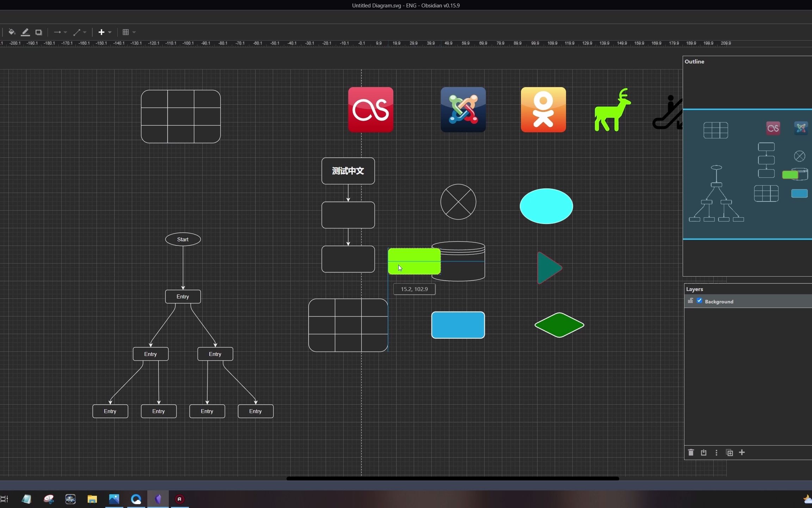
Task: Select the arrow/connector tool
Action: [x=57, y=32]
